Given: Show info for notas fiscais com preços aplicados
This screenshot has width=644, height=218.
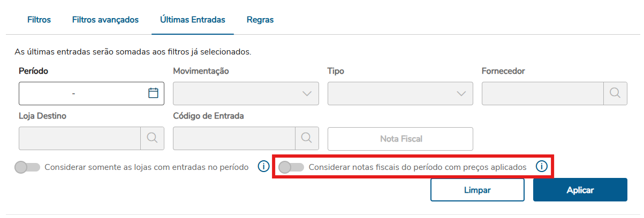Looking at the screenshot, I should pos(542,167).
